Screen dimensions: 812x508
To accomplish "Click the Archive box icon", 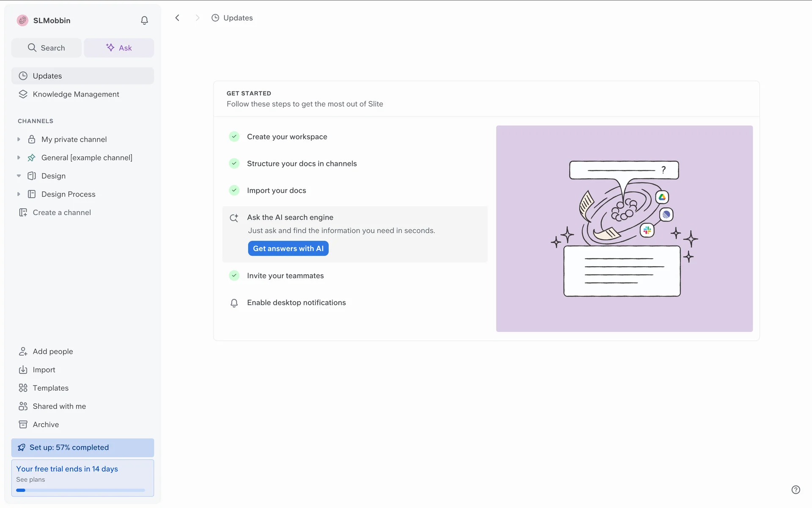I will click(x=23, y=424).
